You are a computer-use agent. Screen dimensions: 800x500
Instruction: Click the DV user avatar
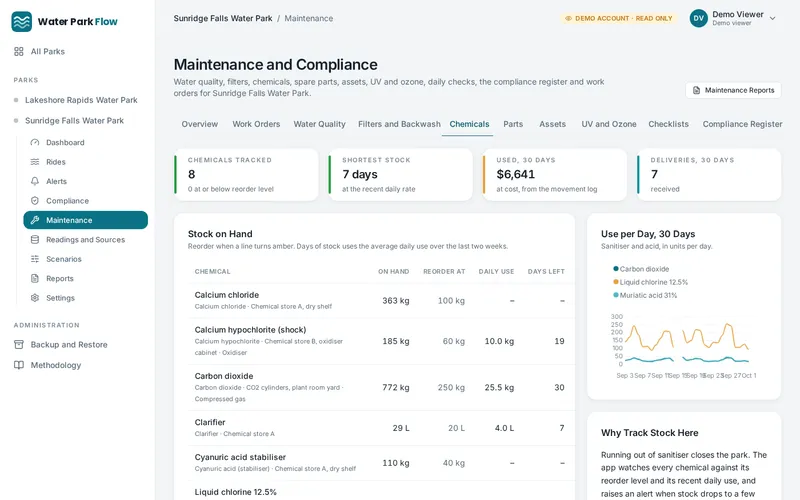click(x=698, y=18)
